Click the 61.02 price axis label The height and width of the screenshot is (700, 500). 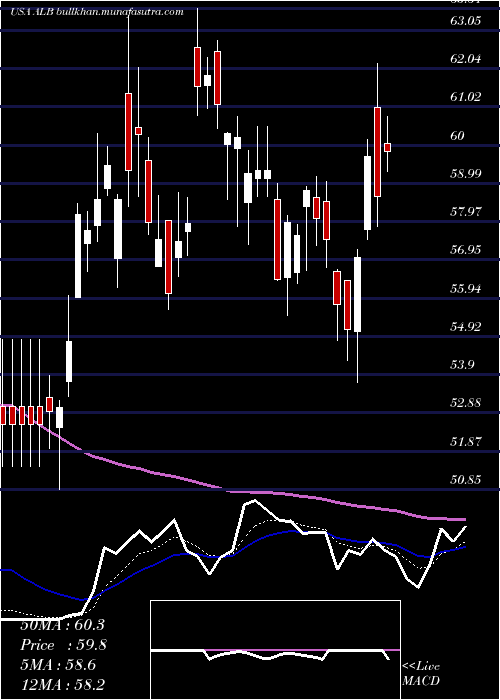pyautogui.click(x=466, y=96)
